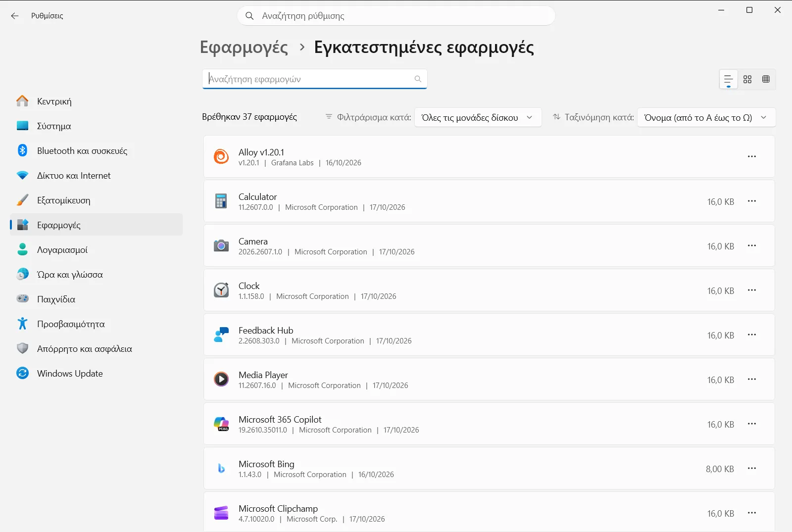Screen dimensions: 792x532
Task: Open Παιχνίδια settings section
Action: pyautogui.click(x=97, y=299)
